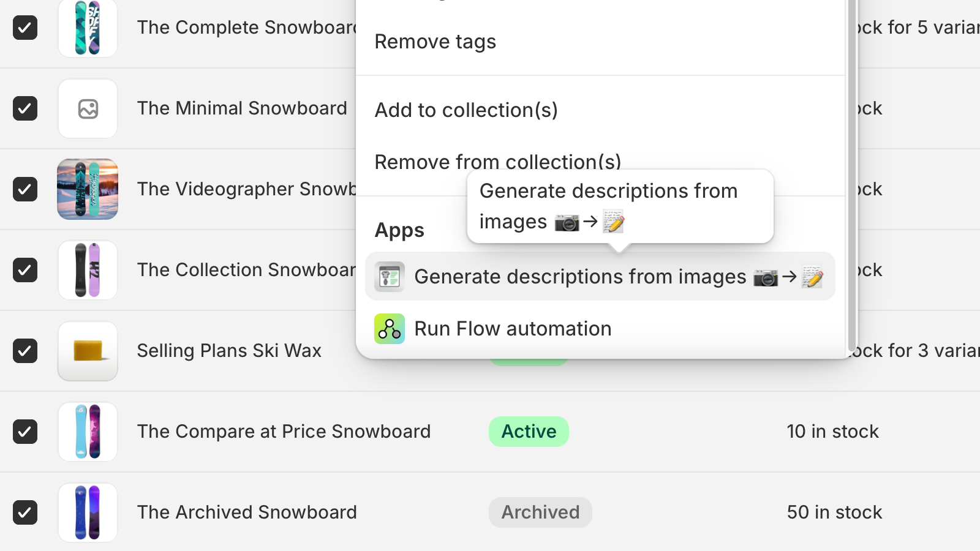
Task: Open The Videographer Snowboard thumbnail
Action: click(88, 189)
